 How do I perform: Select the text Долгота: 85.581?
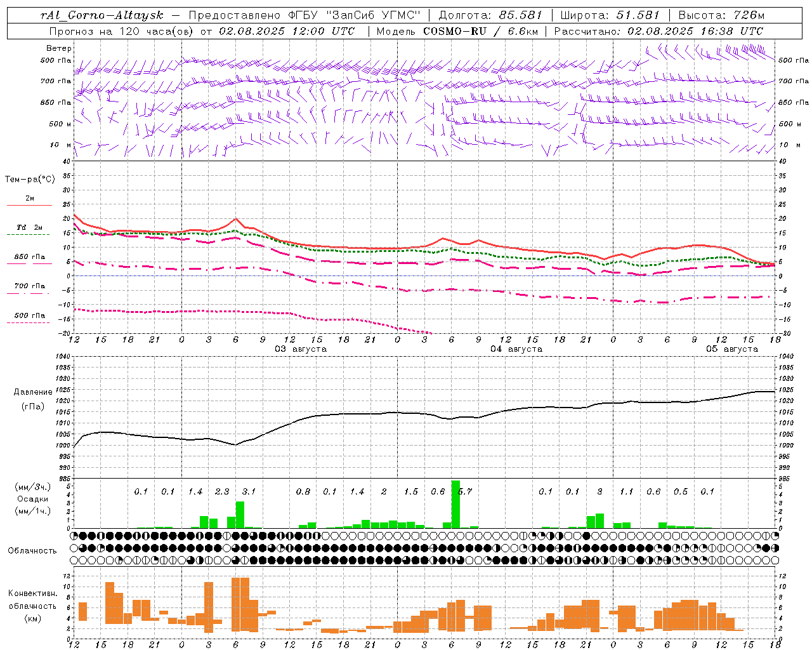492,15
